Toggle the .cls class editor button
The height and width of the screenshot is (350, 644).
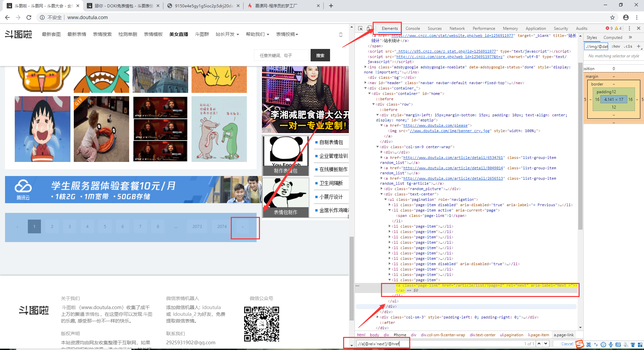pyautogui.click(x=628, y=46)
